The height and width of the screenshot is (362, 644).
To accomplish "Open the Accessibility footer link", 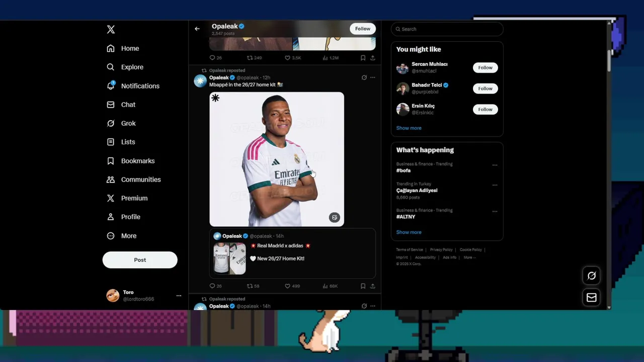I will [x=425, y=257].
